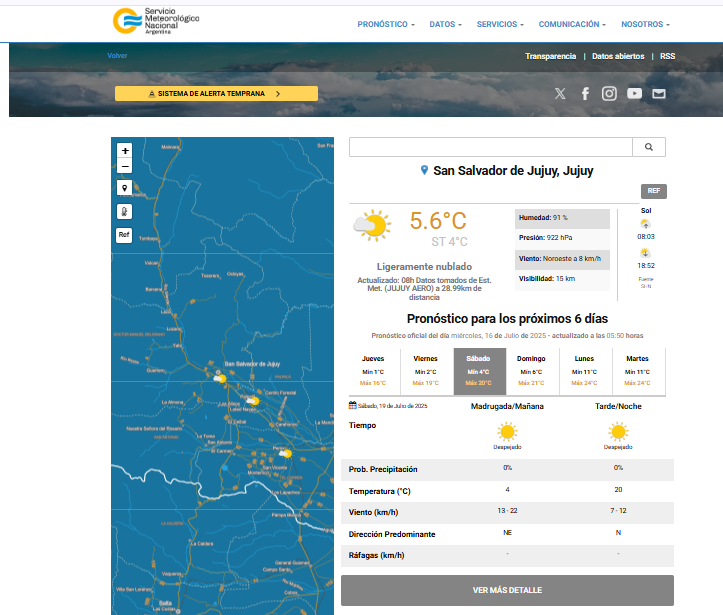Click the search magnifier button
This screenshot has width=723, height=615.
pyautogui.click(x=649, y=147)
